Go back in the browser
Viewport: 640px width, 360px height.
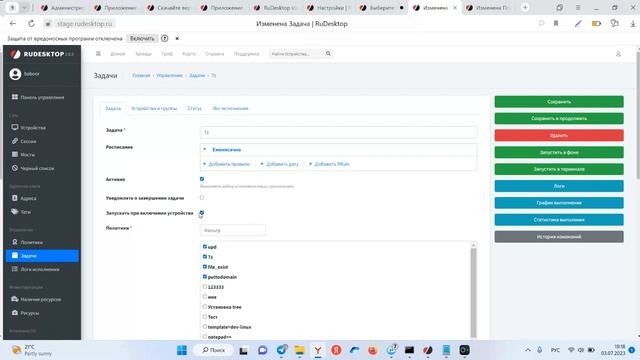[13, 24]
